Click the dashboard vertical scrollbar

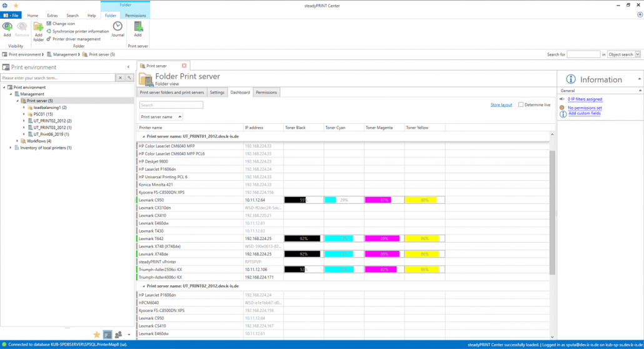552,211
